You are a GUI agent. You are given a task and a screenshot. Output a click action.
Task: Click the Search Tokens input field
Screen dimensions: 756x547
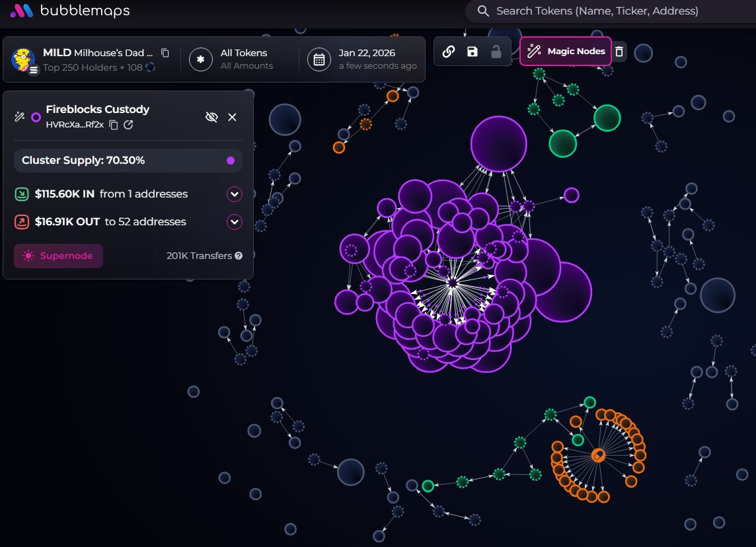(x=610, y=11)
